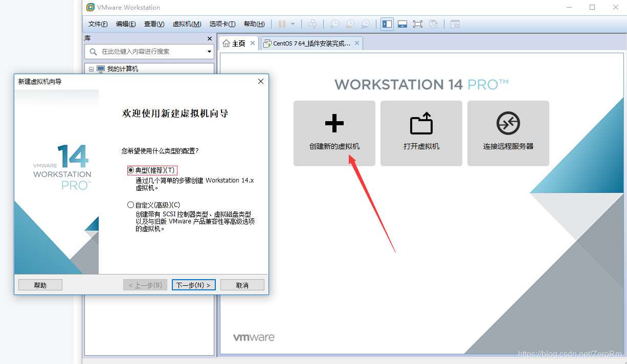Click the 创建新的虚拟机 tile
Image resolution: width=627 pixels, height=364 pixels.
334,133
